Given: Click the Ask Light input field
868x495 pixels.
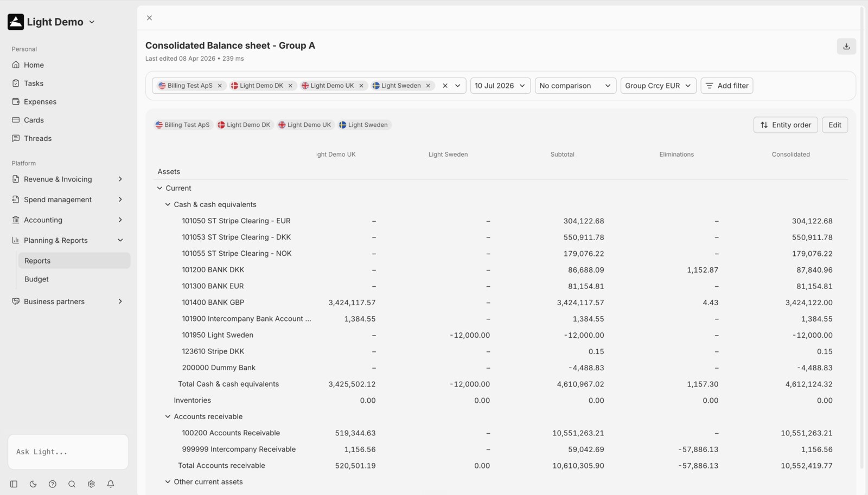Looking at the screenshot, I should 68,452.
